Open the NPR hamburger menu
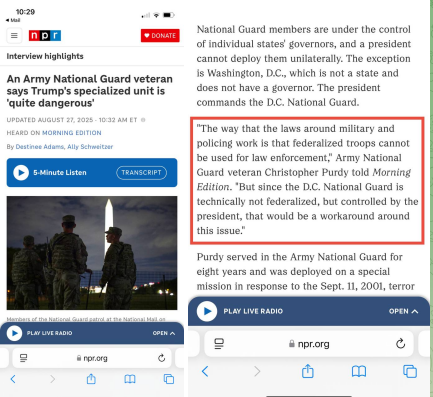This screenshot has height=397, width=433. point(14,35)
